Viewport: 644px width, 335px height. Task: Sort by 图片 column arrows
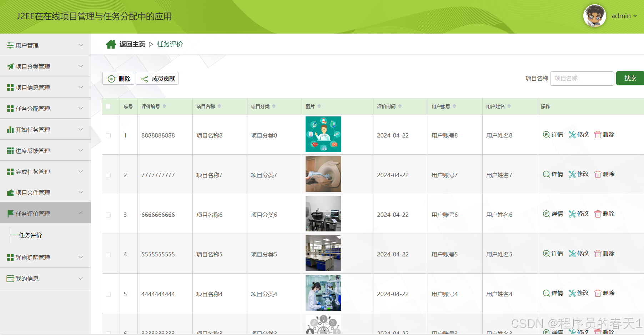click(319, 106)
